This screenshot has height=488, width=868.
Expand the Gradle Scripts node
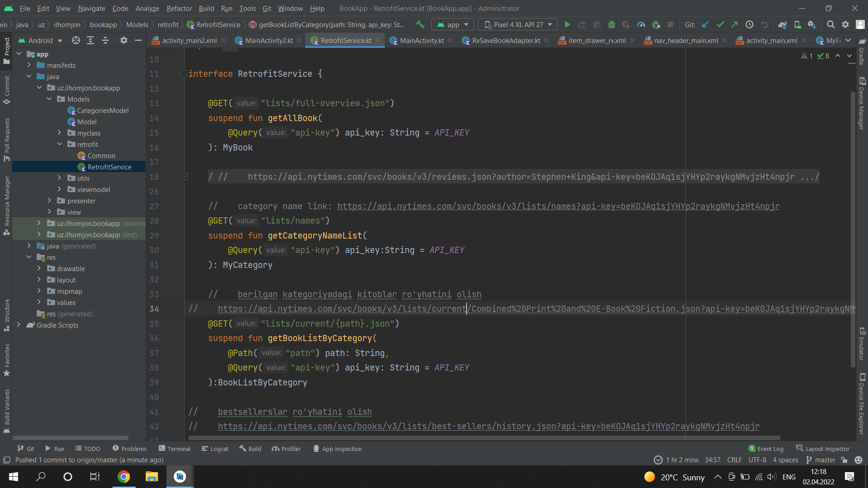pos(19,325)
